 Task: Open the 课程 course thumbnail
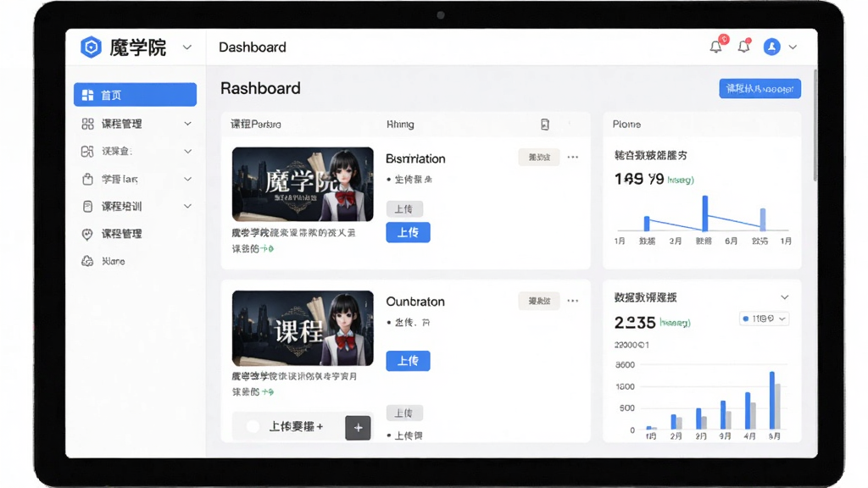tap(303, 328)
